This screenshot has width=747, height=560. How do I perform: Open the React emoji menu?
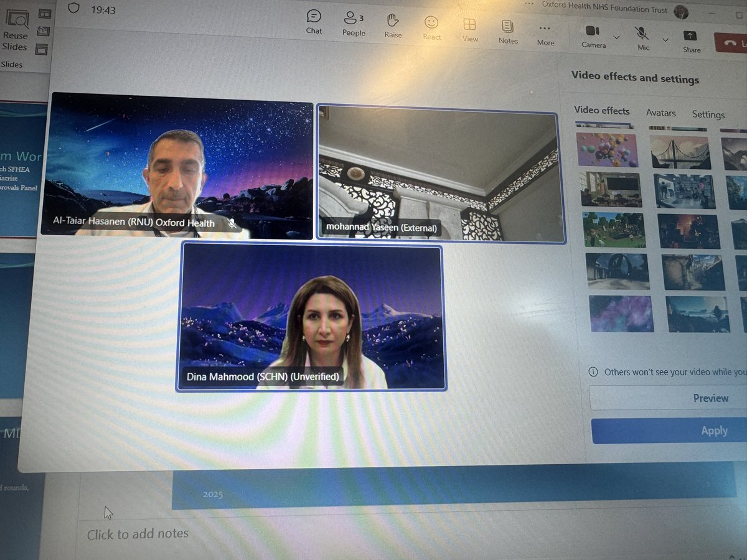431,27
